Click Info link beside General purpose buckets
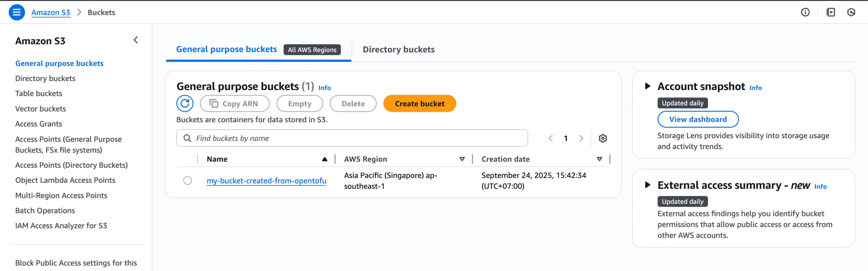This screenshot has height=271, width=868. [324, 88]
